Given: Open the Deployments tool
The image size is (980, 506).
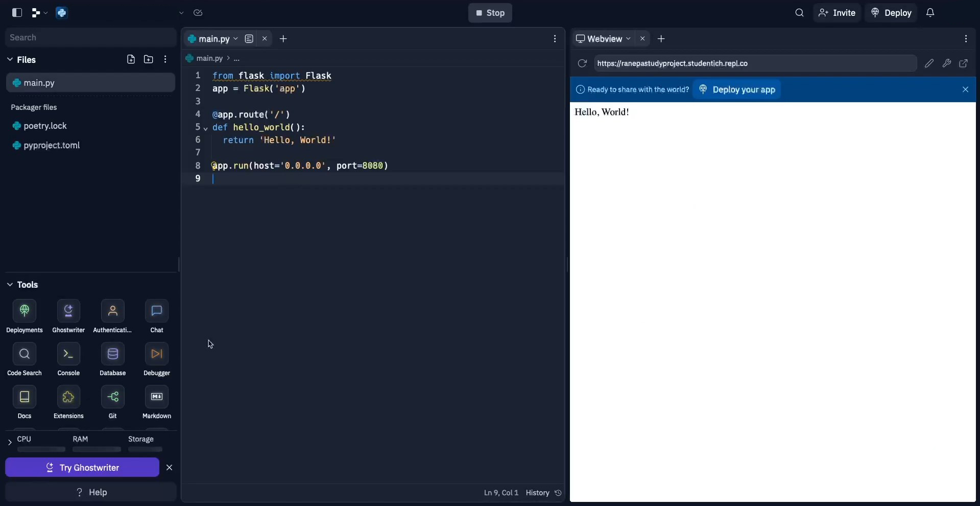Looking at the screenshot, I should (25, 311).
